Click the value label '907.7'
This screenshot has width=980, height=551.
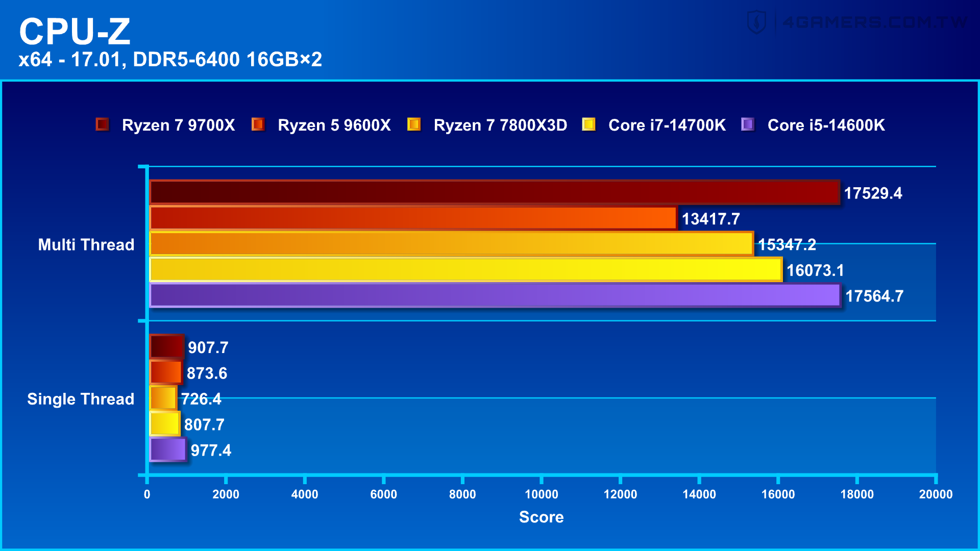coord(208,347)
